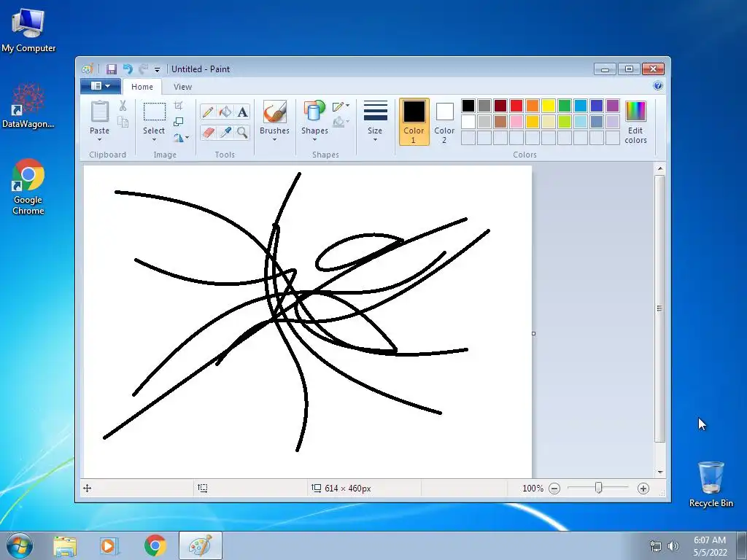
Task: Select the Eraser tool
Action: pos(208,132)
